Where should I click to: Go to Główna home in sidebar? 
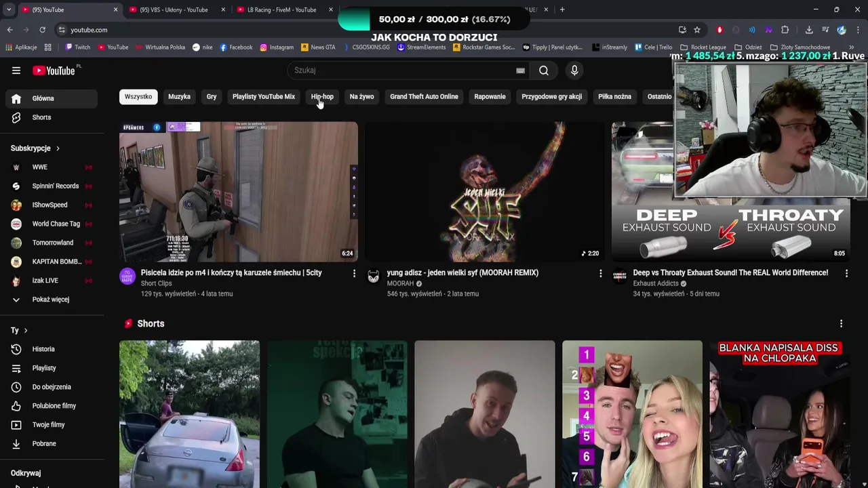click(52, 98)
